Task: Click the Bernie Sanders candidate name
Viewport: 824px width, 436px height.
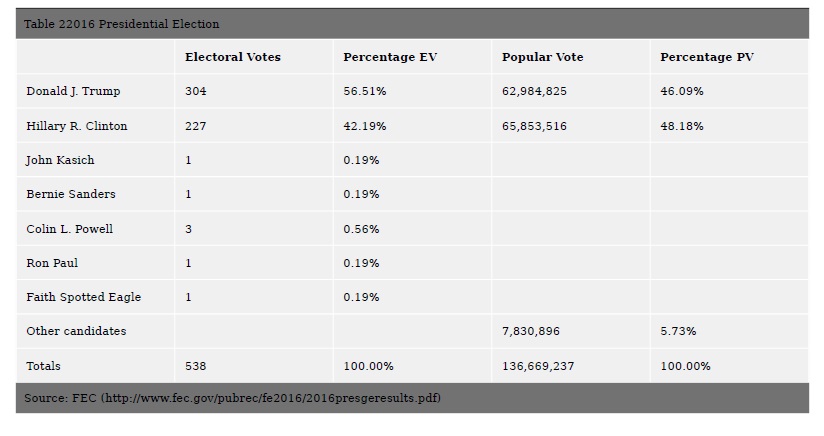Action: [x=70, y=194]
